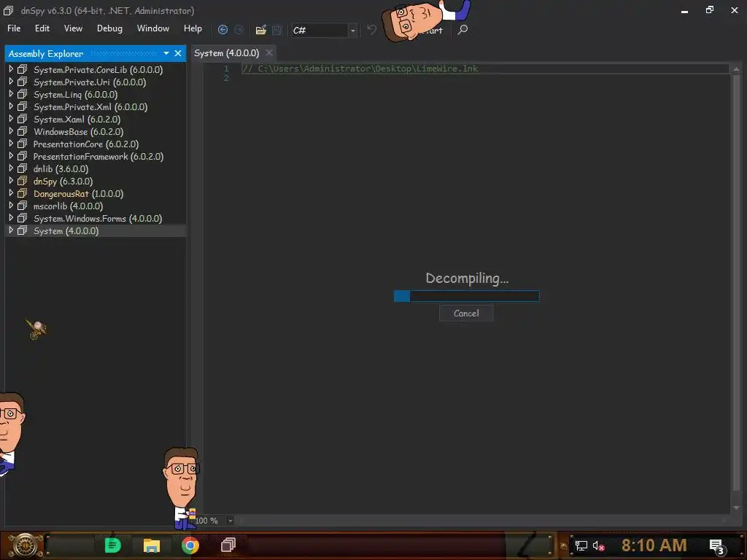Cancel the decompiling operation

(466, 314)
